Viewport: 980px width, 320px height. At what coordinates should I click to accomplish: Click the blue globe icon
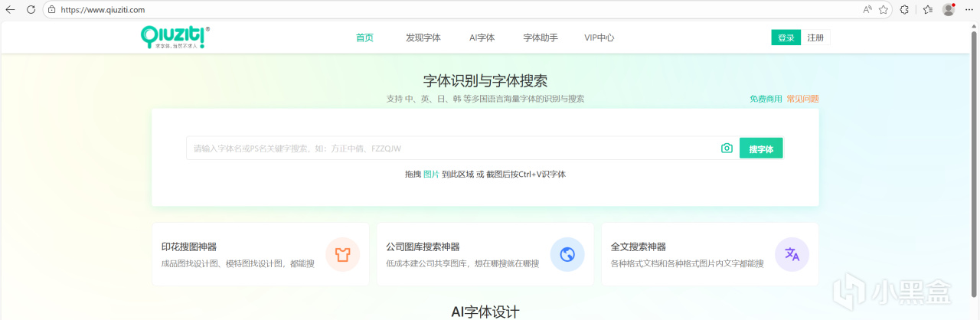567,255
